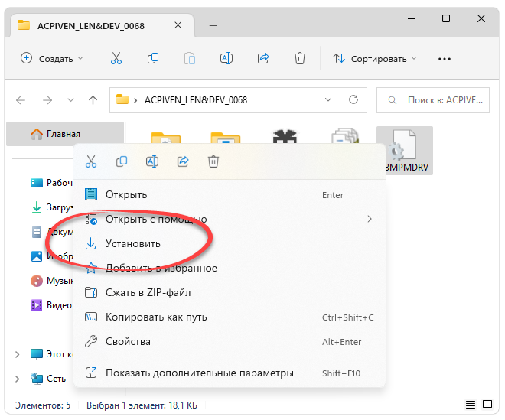Refresh the current folder view

(x=353, y=99)
